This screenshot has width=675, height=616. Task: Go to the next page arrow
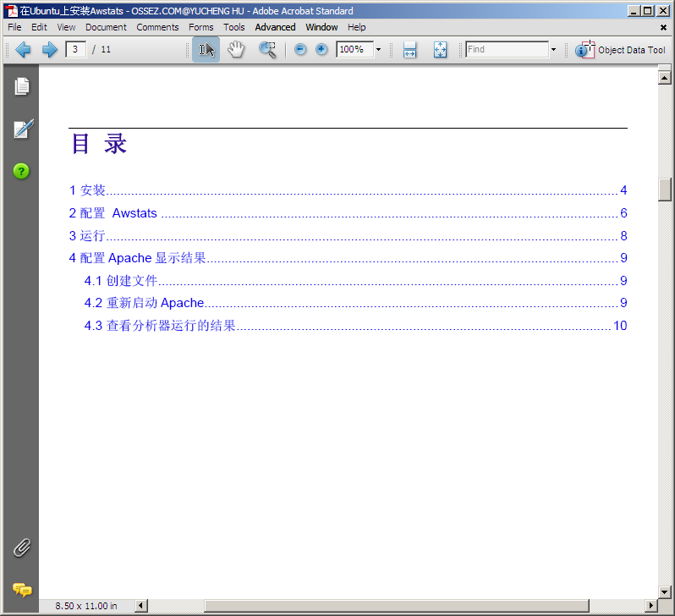click(x=50, y=50)
